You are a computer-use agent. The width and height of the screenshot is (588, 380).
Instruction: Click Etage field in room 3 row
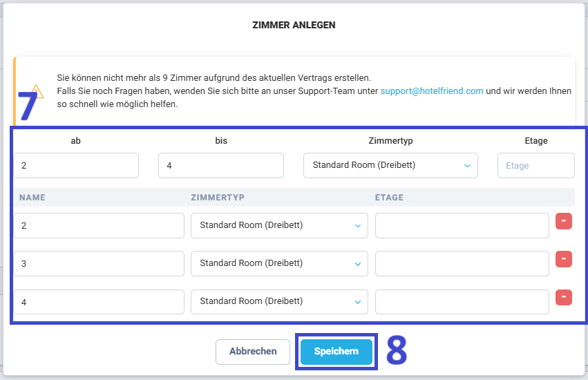coord(462,263)
